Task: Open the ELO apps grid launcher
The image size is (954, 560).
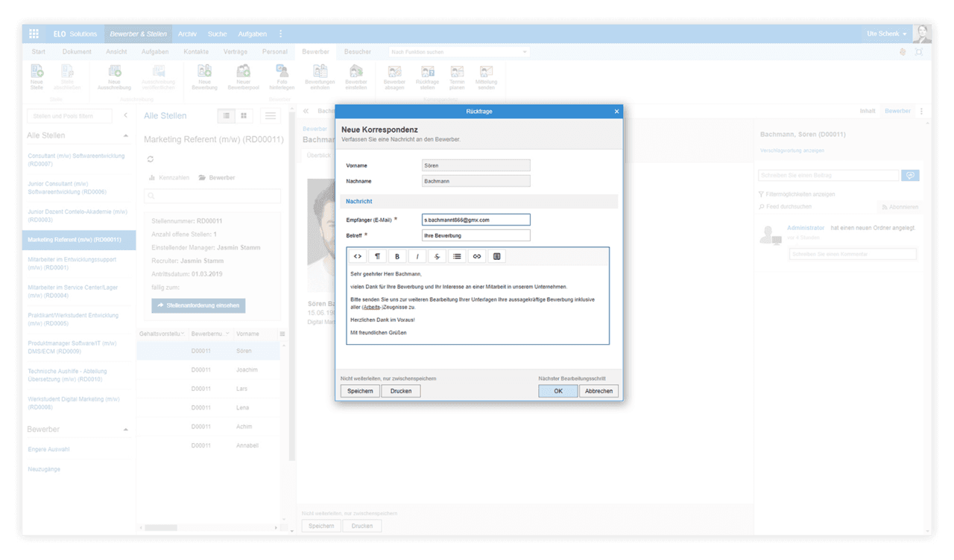Action: click(x=34, y=34)
